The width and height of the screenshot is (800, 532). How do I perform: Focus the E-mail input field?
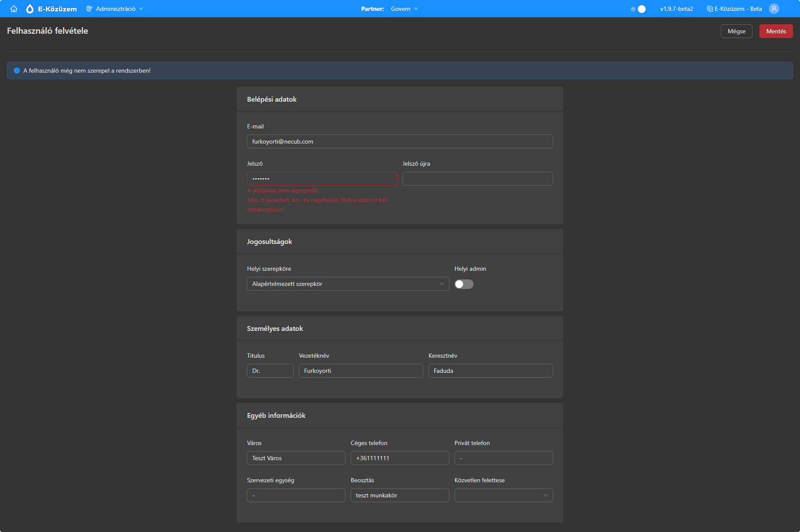[x=400, y=141]
